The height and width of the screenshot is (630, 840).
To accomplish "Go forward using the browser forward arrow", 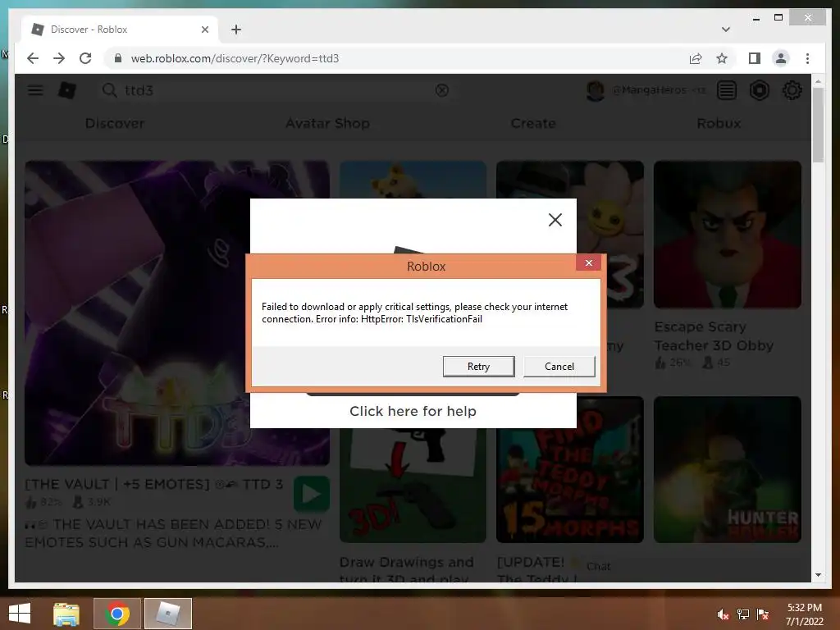I will (x=59, y=58).
